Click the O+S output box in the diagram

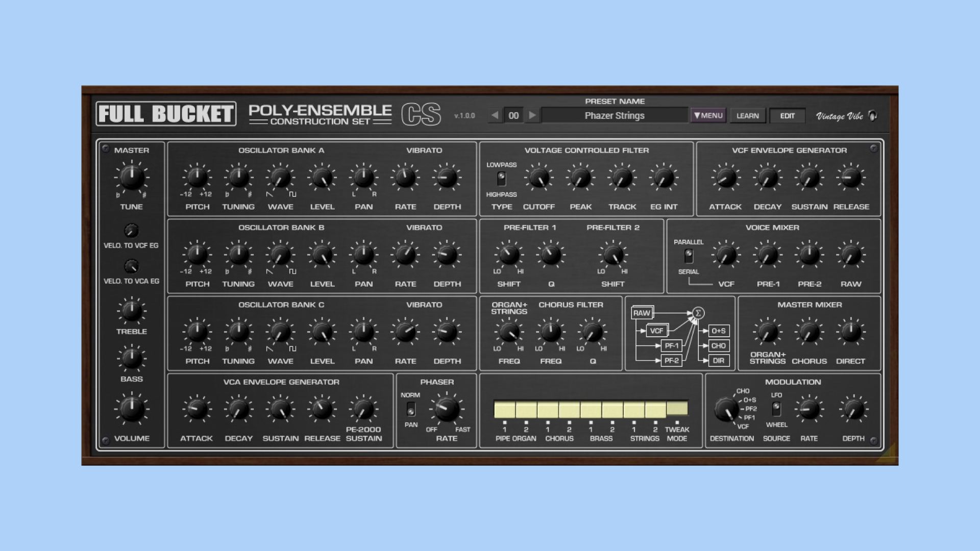[719, 331]
